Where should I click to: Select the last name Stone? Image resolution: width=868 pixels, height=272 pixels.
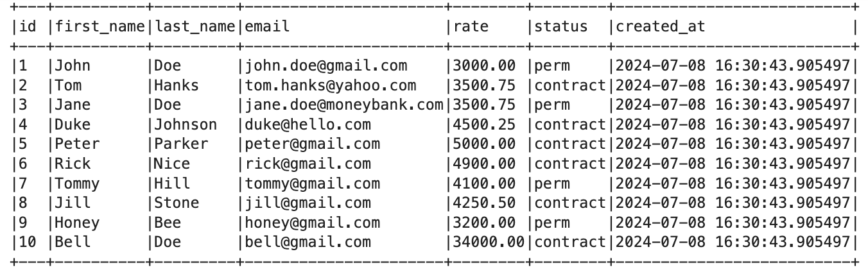coord(176,203)
